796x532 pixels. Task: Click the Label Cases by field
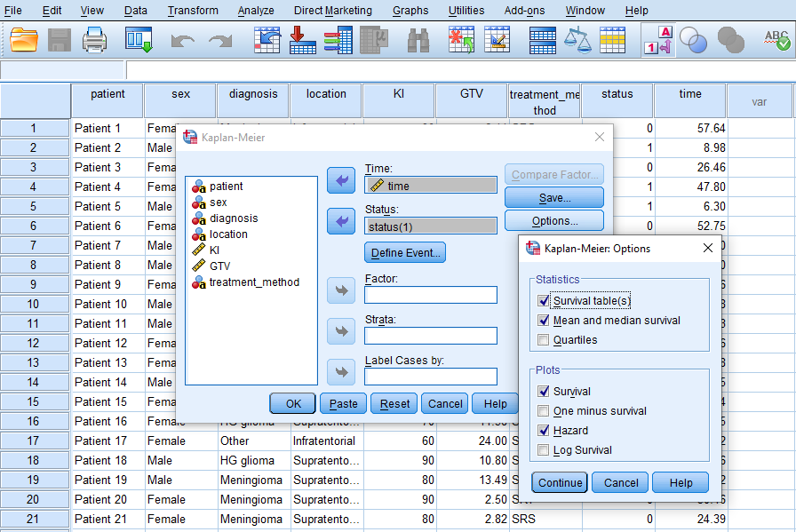(431, 377)
